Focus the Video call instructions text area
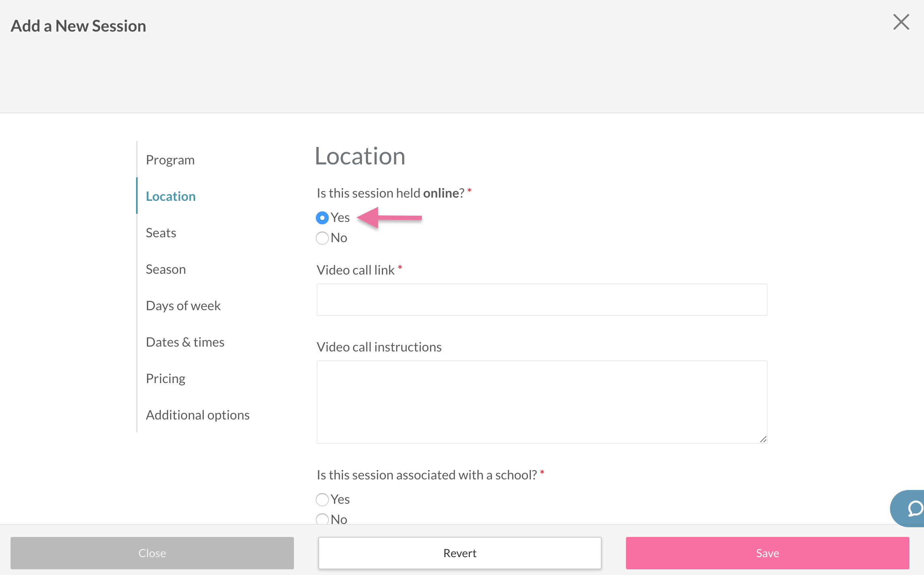 (542, 402)
